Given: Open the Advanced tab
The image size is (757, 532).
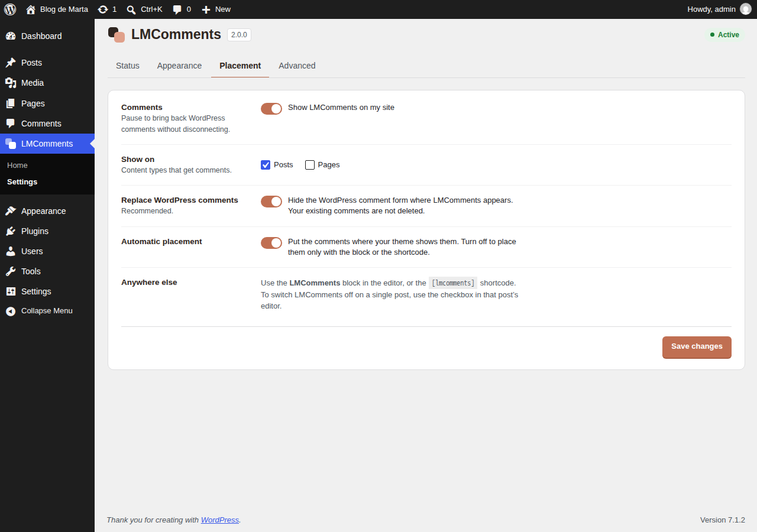Looking at the screenshot, I should 297,66.
